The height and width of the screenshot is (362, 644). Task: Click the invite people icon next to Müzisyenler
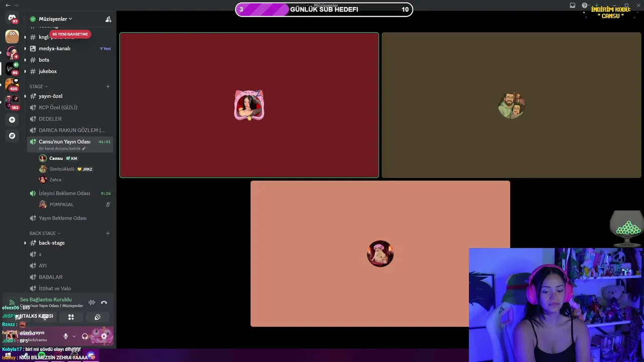tap(108, 19)
